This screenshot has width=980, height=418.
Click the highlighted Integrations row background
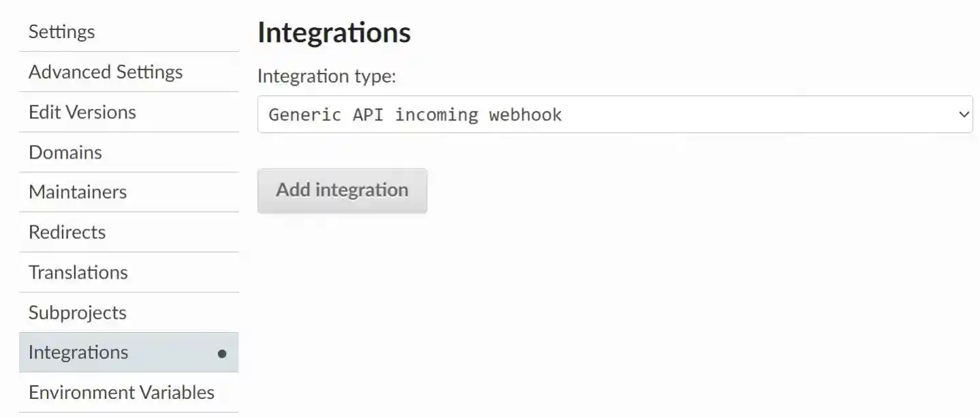(x=170, y=353)
